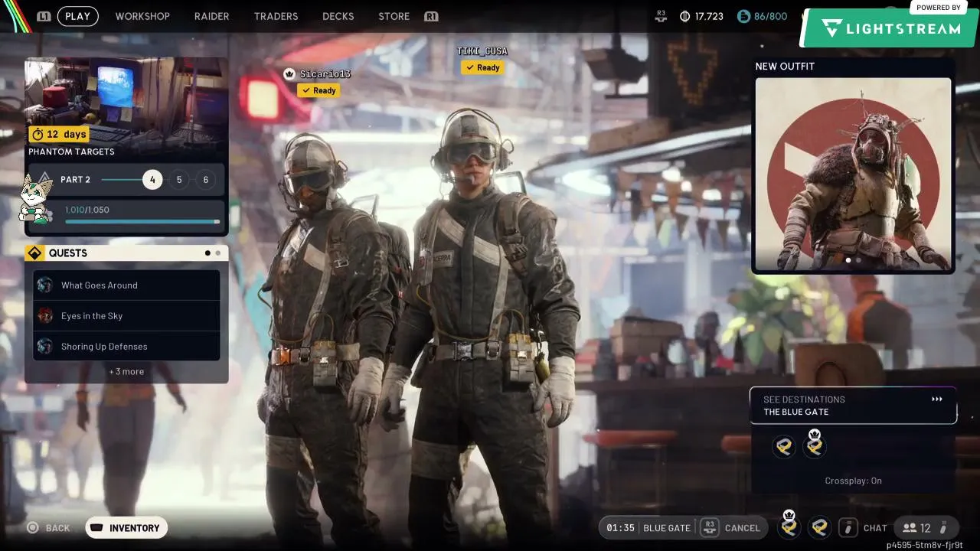Click the Sicario13 player name
The image size is (980, 551).
(x=325, y=74)
